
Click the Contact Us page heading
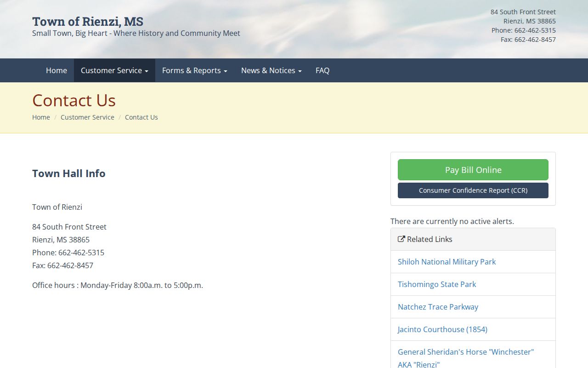[74, 100]
